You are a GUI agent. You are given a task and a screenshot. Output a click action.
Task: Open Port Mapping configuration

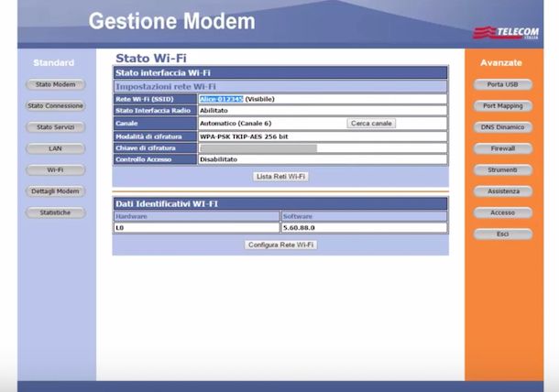[503, 106]
